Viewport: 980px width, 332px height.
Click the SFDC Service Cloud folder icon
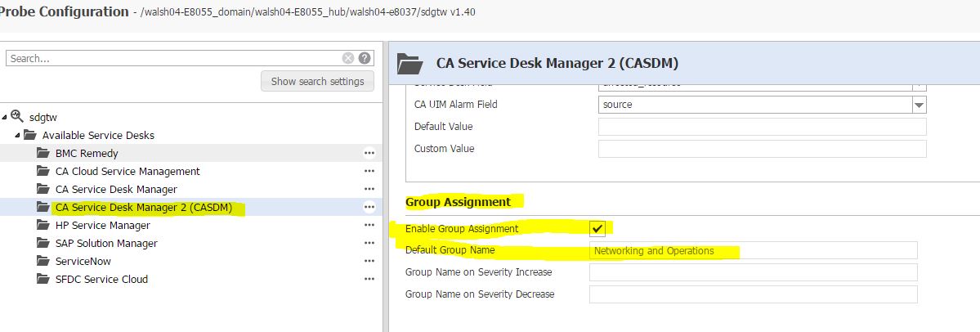(x=43, y=279)
